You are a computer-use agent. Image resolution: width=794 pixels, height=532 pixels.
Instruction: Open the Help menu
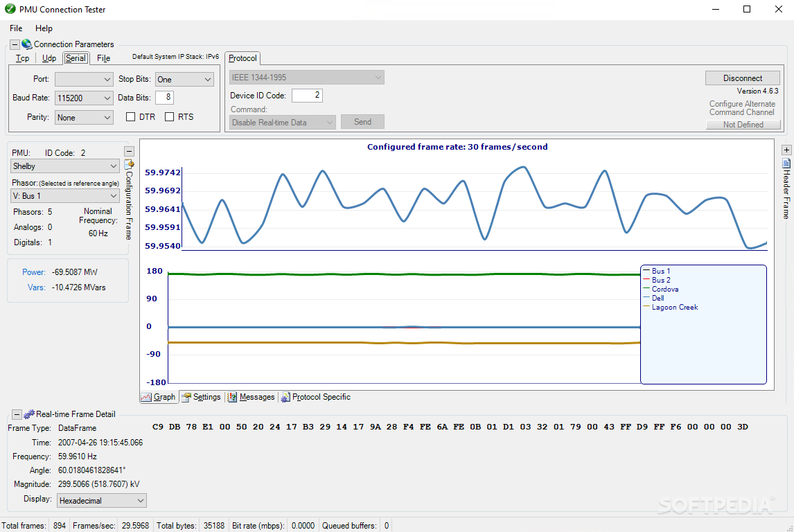(x=44, y=28)
